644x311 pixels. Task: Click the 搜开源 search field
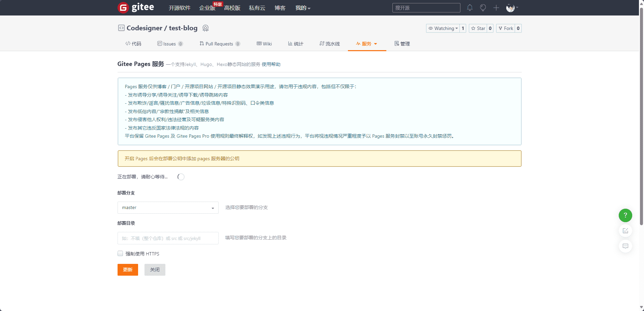point(426,8)
